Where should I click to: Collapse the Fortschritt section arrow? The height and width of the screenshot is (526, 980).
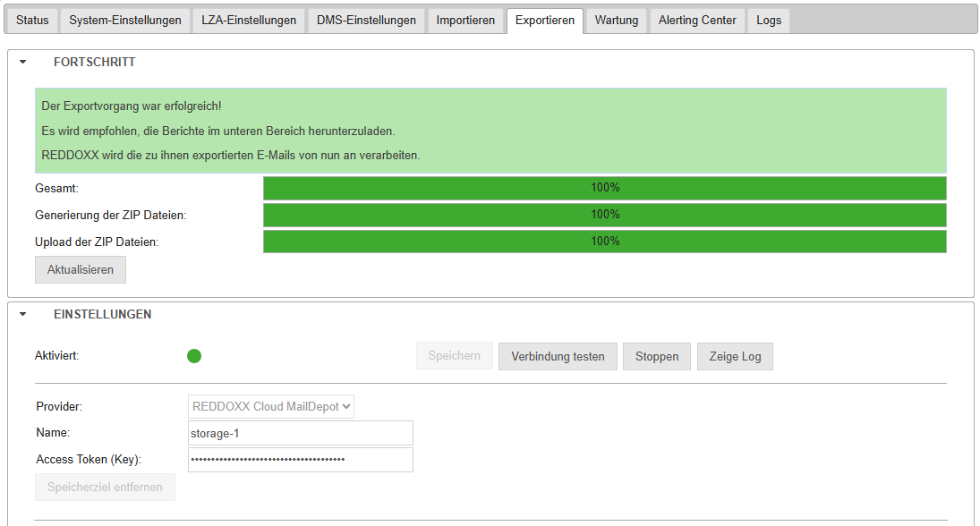pyautogui.click(x=23, y=63)
